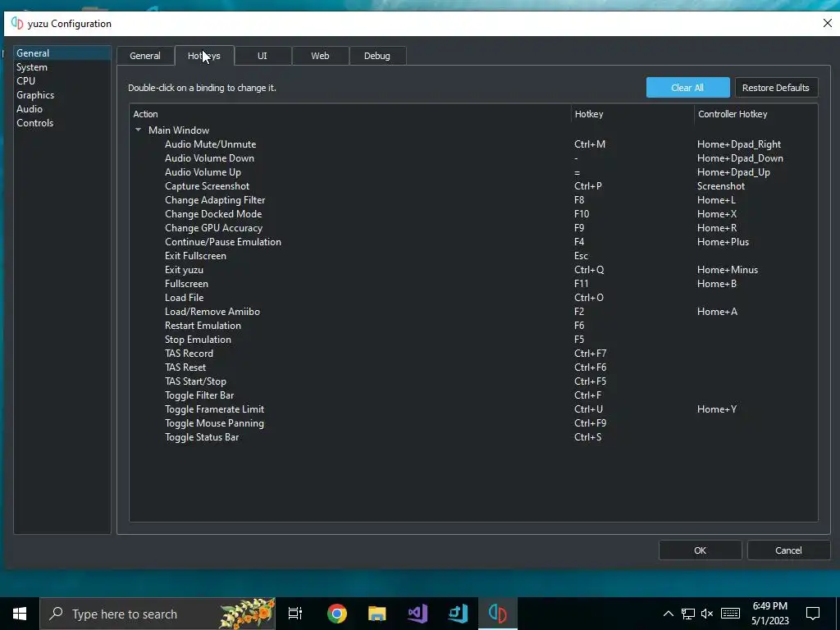Click the muted volume tray icon

coord(707,614)
